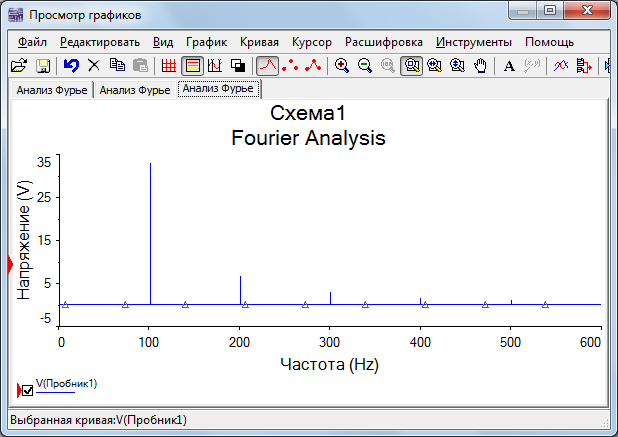This screenshot has width=618, height=437.
Task: Open the Кривая menu
Action: tap(259, 42)
